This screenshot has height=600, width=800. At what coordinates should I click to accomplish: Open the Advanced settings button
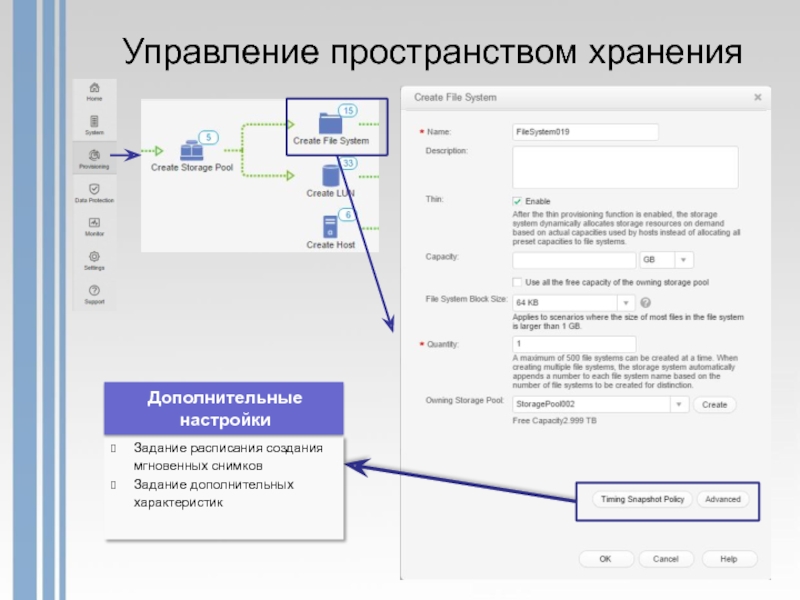pyautogui.click(x=722, y=499)
